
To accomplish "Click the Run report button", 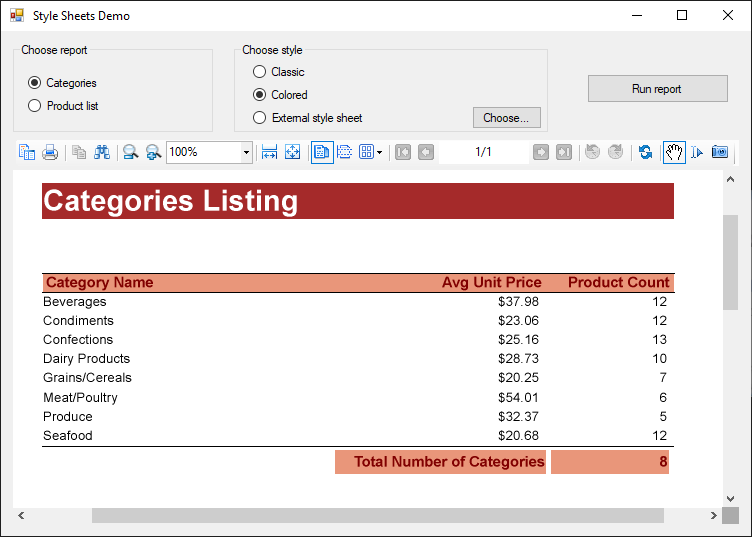I will (658, 89).
